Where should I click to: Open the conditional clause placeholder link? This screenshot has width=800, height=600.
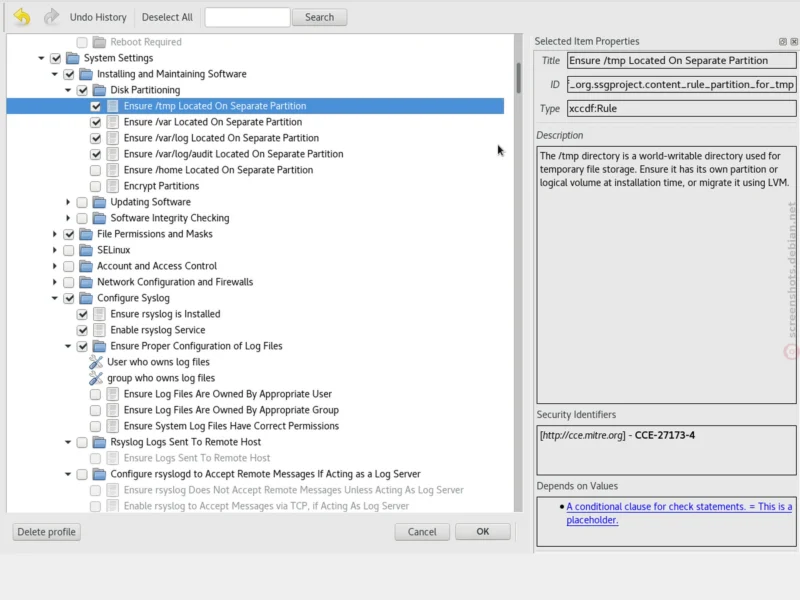(x=679, y=513)
